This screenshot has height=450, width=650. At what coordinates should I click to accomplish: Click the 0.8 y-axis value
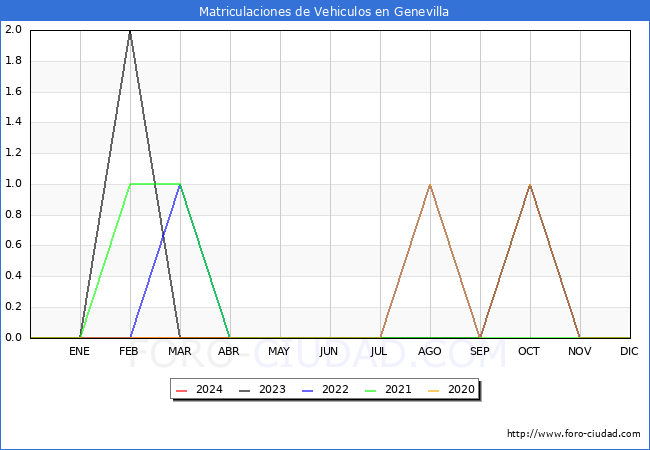[13, 214]
